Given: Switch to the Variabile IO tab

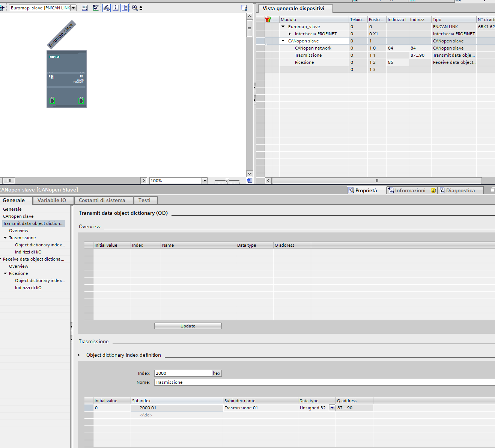Looking at the screenshot, I should (x=52, y=200).
